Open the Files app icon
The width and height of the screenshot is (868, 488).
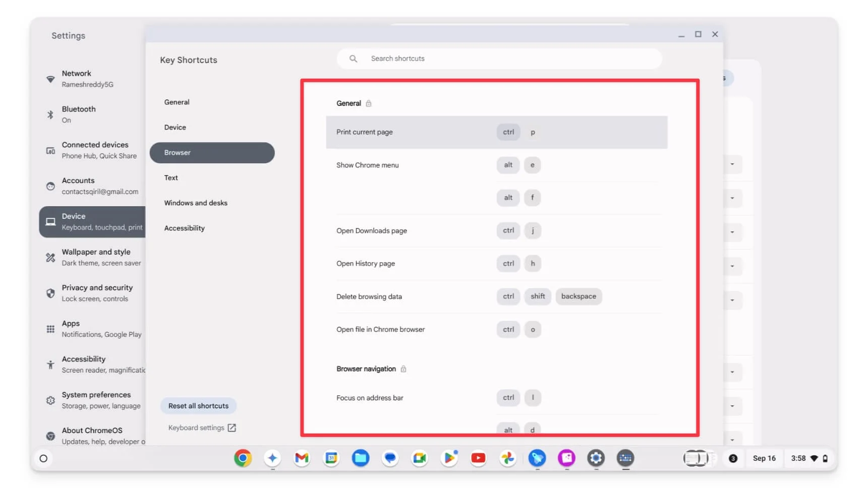click(361, 458)
